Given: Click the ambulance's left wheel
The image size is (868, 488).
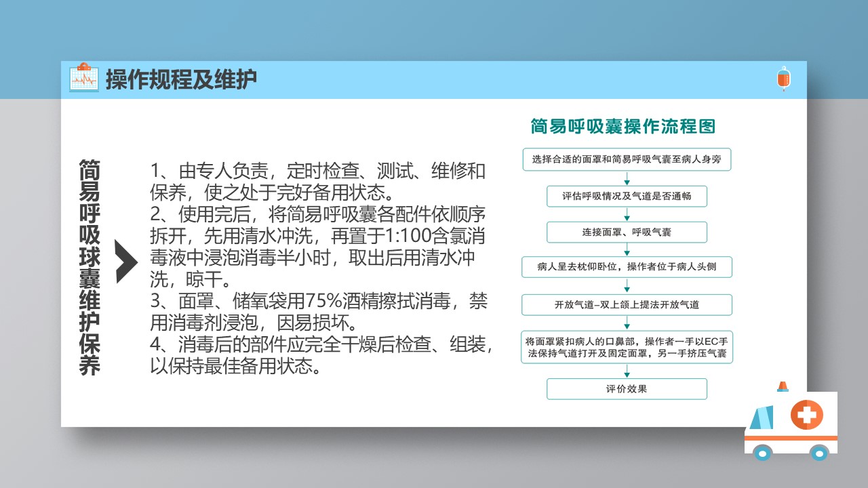Looking at the screenshot, I should pyautogui.click(x=762, y=452).
